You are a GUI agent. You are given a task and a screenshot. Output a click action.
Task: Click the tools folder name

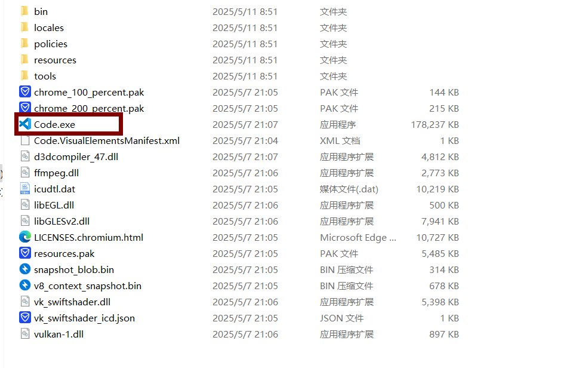pos(45,76)
